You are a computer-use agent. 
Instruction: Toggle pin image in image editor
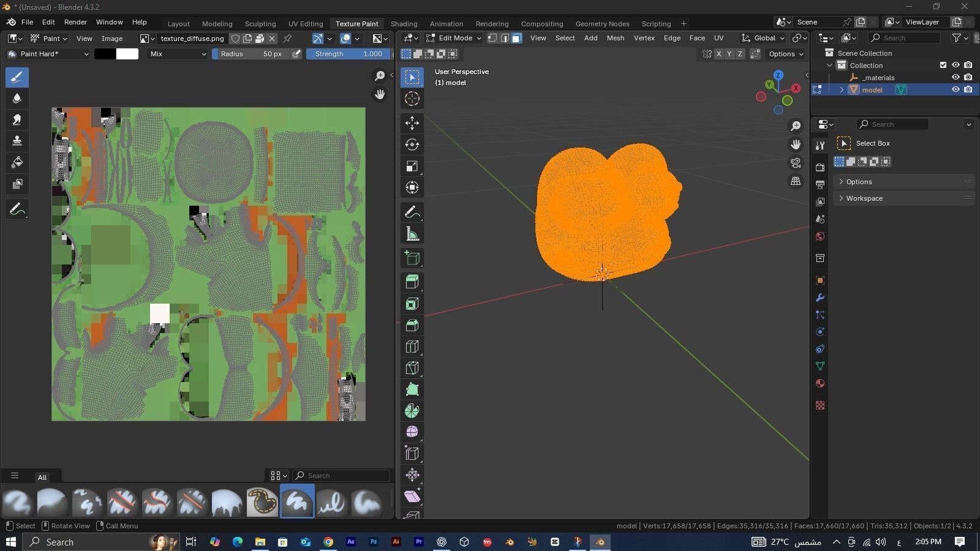click(x=287, y=38)
